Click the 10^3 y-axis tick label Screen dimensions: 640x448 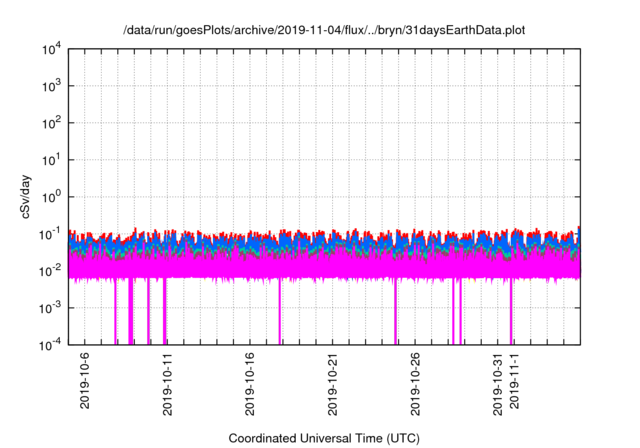tap(52, 86)
